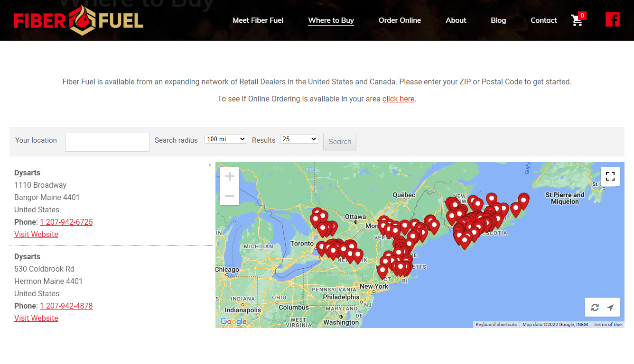Viewport: 634px width, 364px height.
Task: Visit Website for Dysarts on Coldbrook Rd
Action: [36, 318]
